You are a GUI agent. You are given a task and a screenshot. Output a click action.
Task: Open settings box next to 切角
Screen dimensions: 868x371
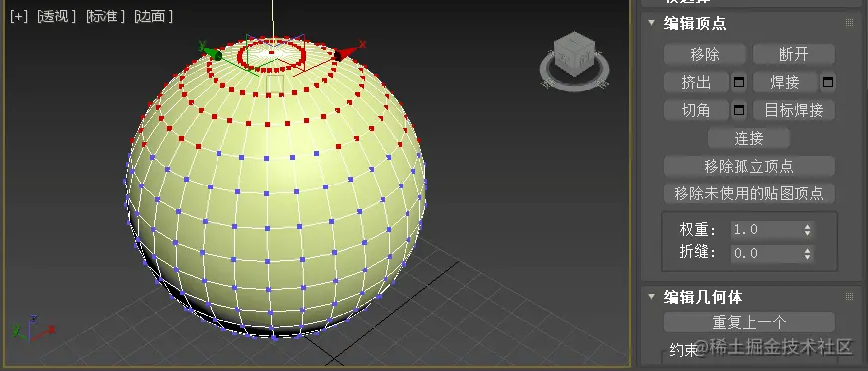click(739, 110)
